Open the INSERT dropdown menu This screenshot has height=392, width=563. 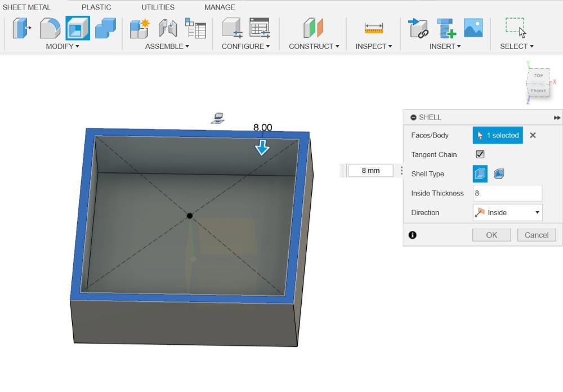coord(445,46)
